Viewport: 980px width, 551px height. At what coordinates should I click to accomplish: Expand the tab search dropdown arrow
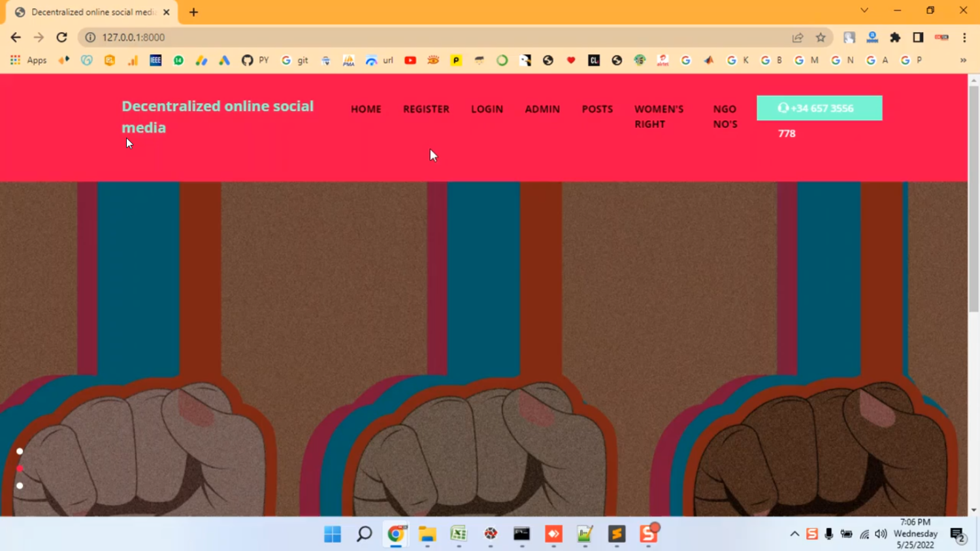point(864,10)
